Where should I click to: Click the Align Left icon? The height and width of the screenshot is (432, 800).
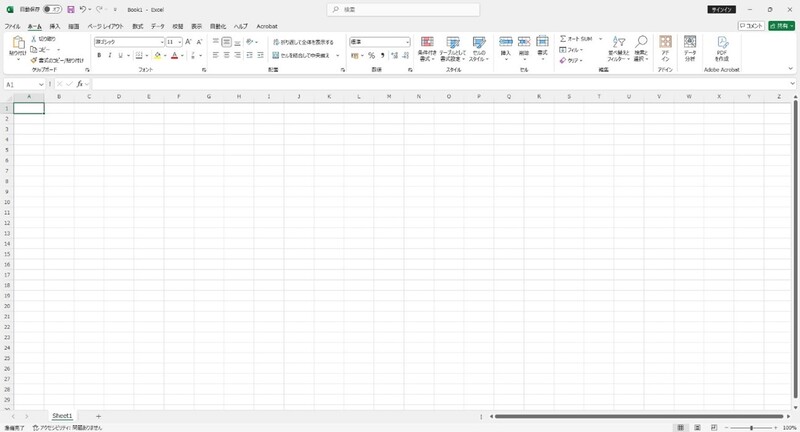coord(216,55)
